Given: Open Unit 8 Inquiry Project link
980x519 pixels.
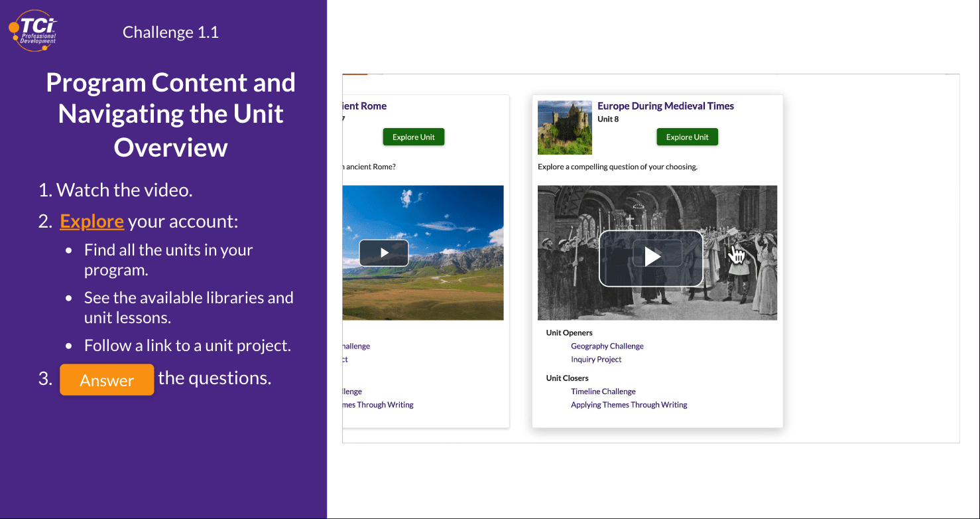Looking at the screenshot, I should tap(596, 360).
